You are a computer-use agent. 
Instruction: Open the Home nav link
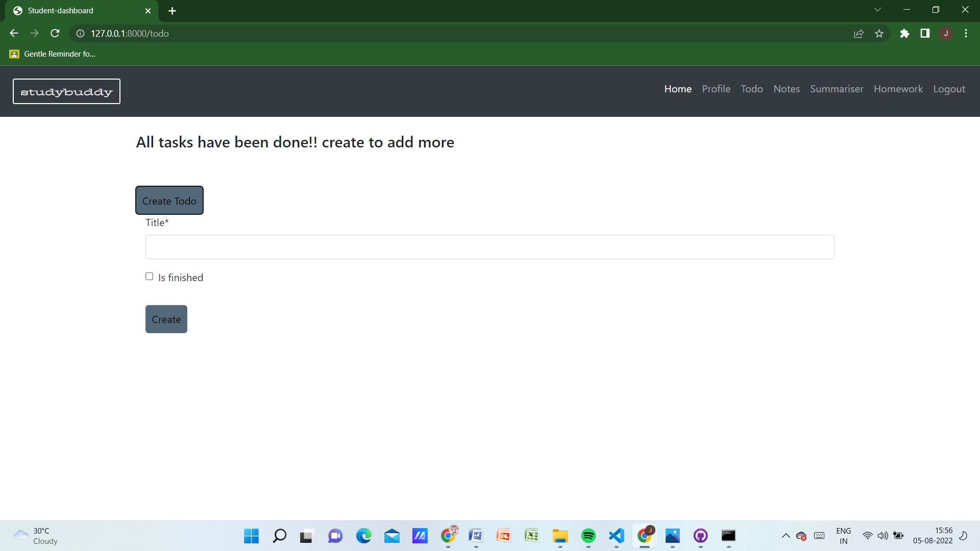678,89
